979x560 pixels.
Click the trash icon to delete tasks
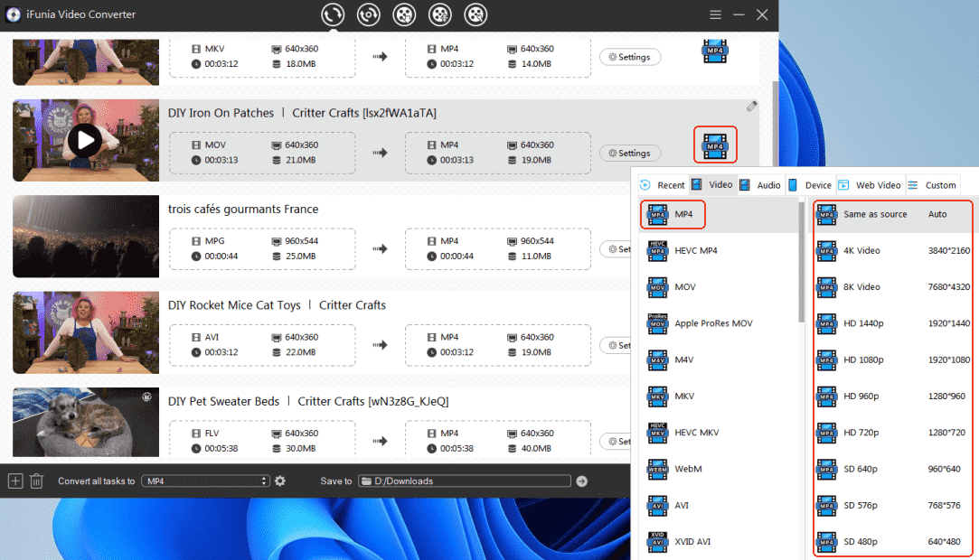coord(36,481)
